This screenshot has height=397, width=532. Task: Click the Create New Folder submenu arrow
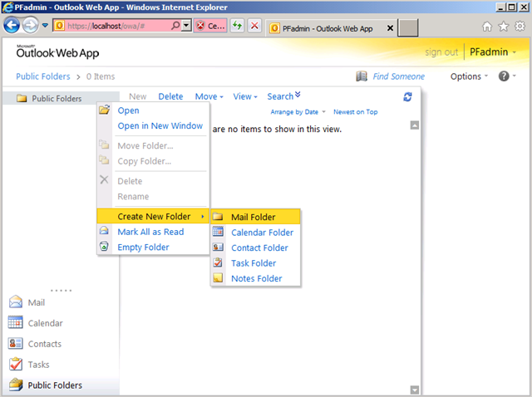click(203, 216)
